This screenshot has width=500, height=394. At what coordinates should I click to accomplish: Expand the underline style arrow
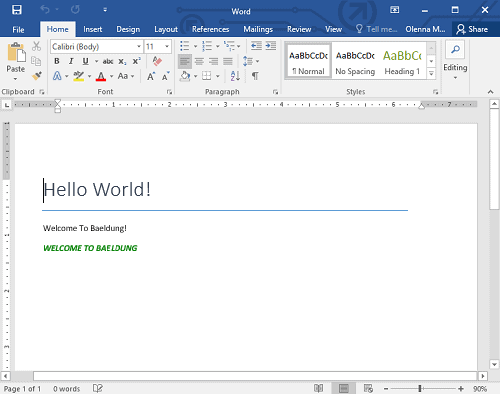96,61
